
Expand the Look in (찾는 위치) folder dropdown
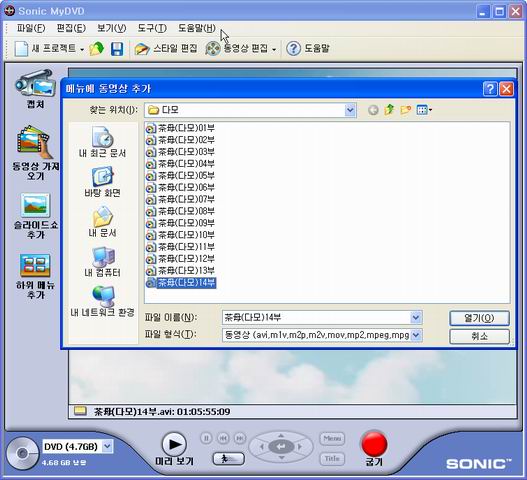350,110
